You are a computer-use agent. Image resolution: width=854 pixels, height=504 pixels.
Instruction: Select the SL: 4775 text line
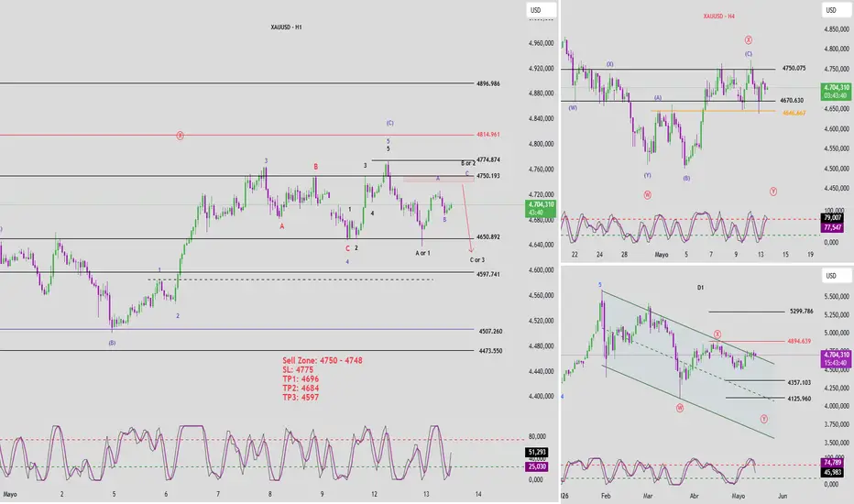tap(298, 370)
